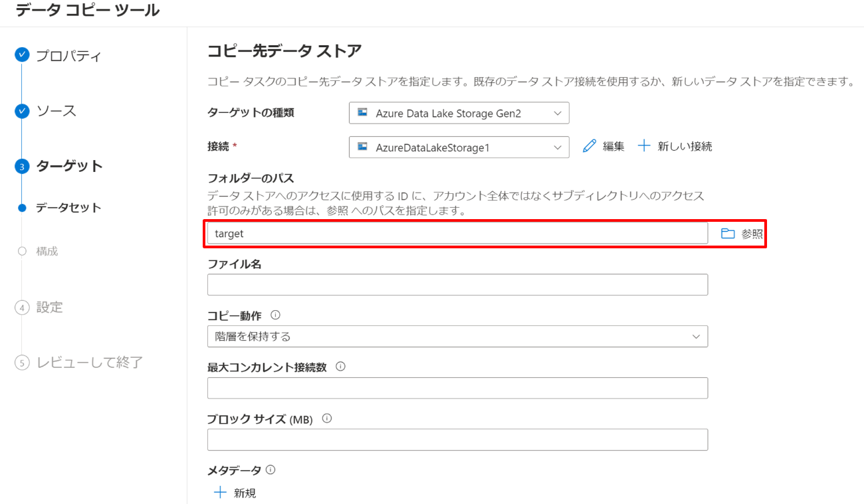Click the step 4 設定 circle icon
864x504 pixels.
pos(22,307)
